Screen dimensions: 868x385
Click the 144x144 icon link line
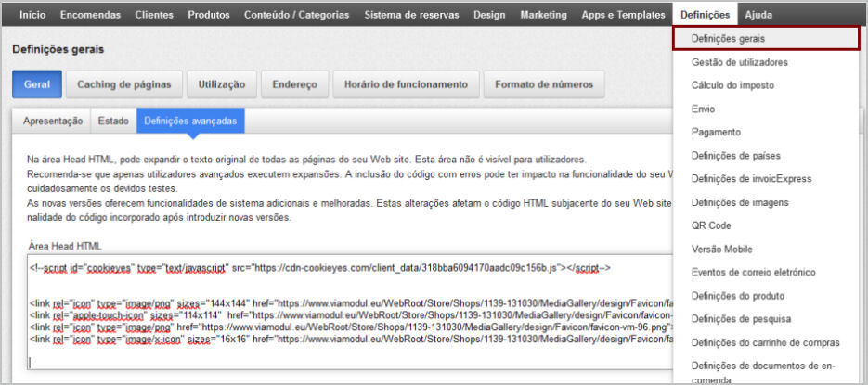[x=351, y=303]
